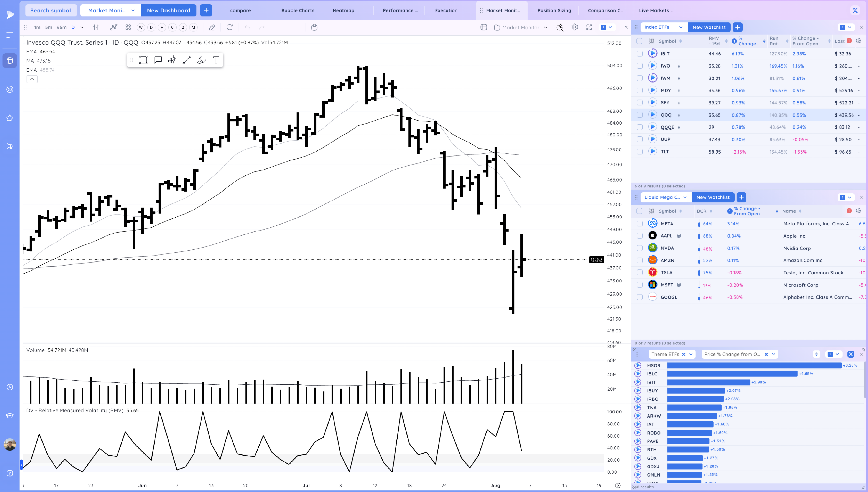Screen dimensions: 868x492
Task: Pick the rectangle shape drawing tool
Action: pos(143,60)
